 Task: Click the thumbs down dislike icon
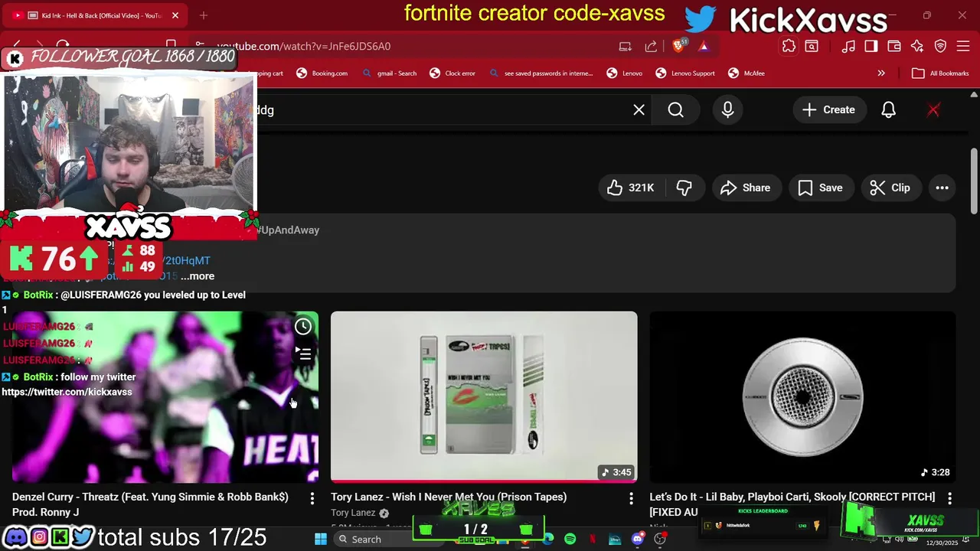click(684, 187)
